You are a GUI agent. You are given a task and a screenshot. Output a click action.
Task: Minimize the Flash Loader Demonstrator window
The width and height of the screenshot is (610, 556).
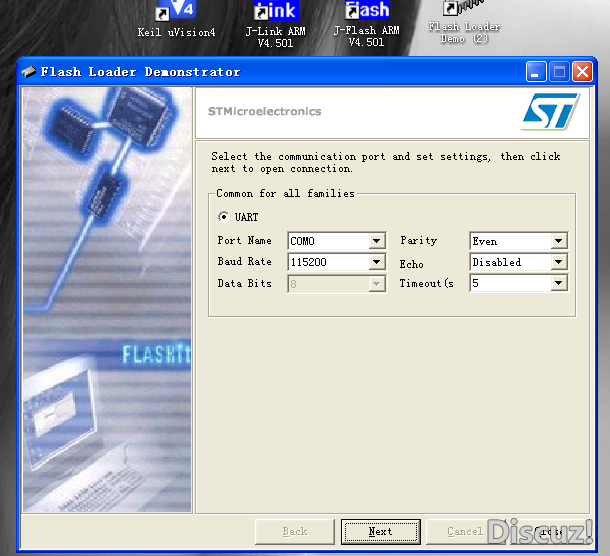[x=536, y=72]
